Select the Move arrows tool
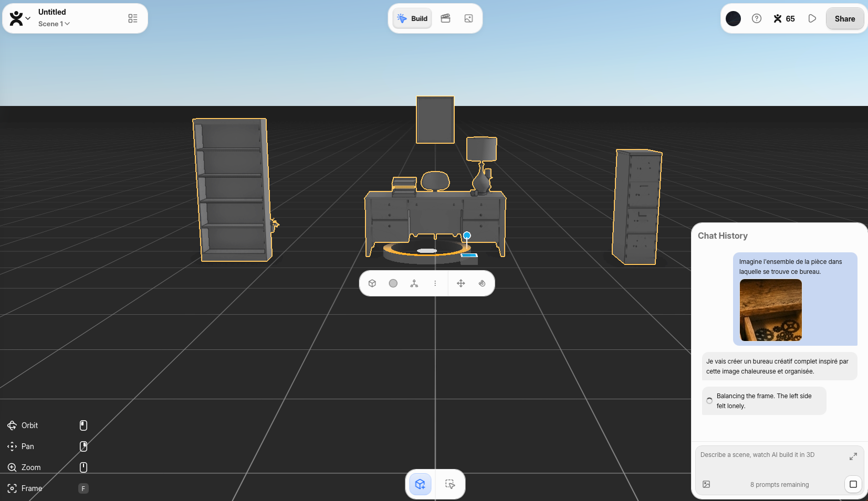The image size is (868, 501). 461,283
